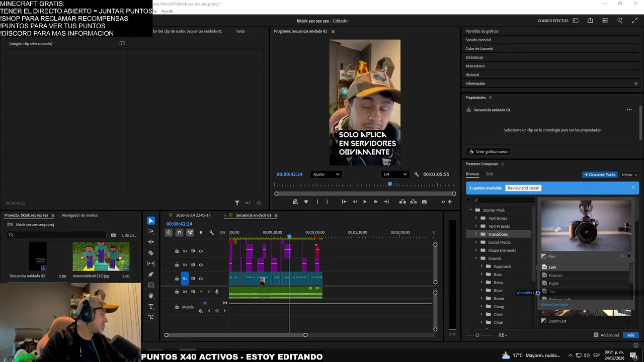Open the Premiere Composer Menu dropdown
The width and height of the screenshot is (644, 362).
(629, 174)
